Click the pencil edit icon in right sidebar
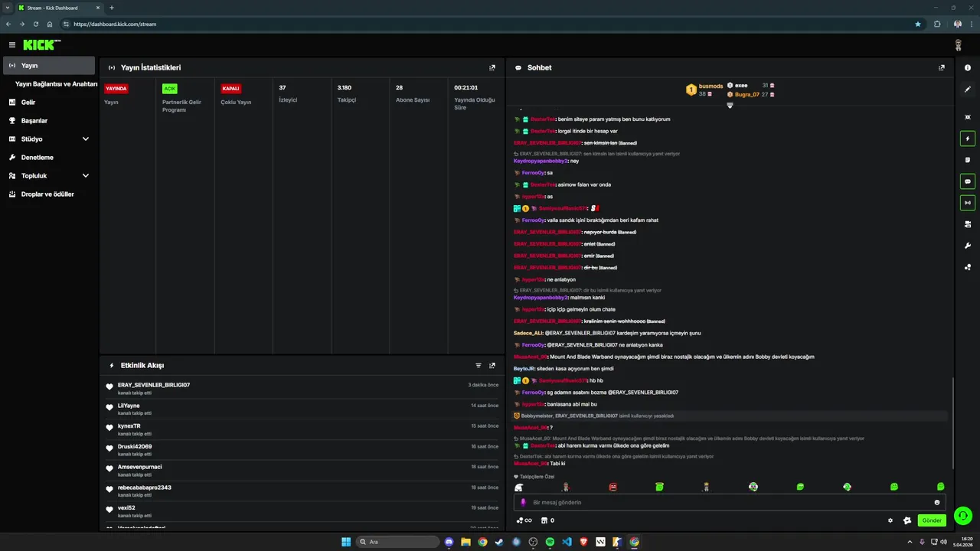The image size is (980, 551). [x=968, y=90]
